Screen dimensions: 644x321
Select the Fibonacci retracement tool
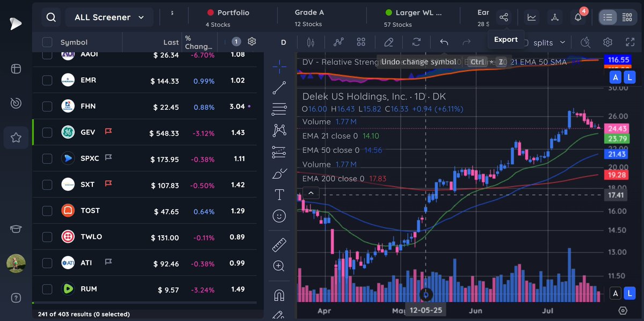(279, 109)
